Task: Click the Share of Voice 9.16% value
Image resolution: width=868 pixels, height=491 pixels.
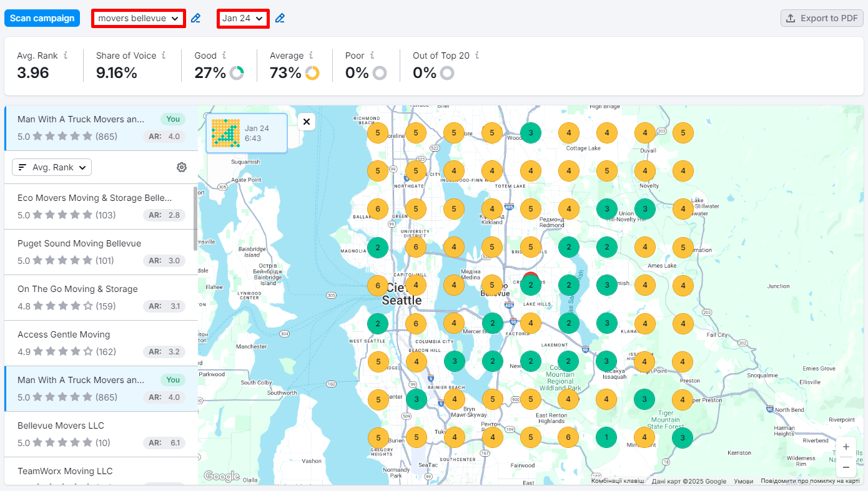Action: coord(117,73)
